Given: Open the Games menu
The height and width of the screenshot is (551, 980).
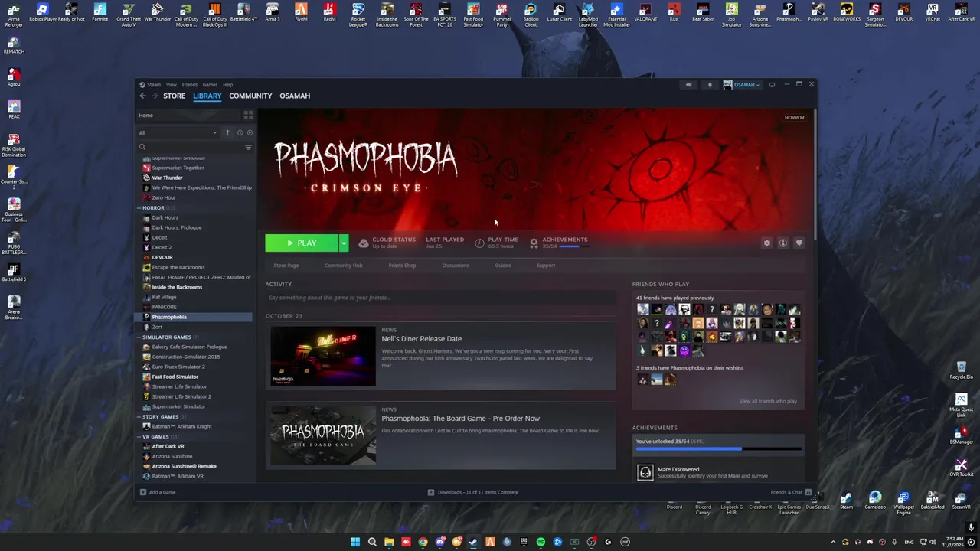Looking at the screenshot, I should [210, 85].
